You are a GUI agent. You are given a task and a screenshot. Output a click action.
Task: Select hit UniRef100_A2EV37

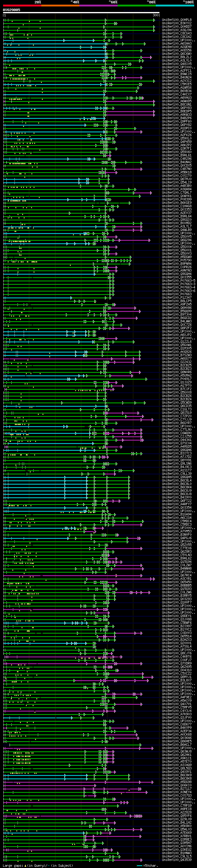coord(177,213)
